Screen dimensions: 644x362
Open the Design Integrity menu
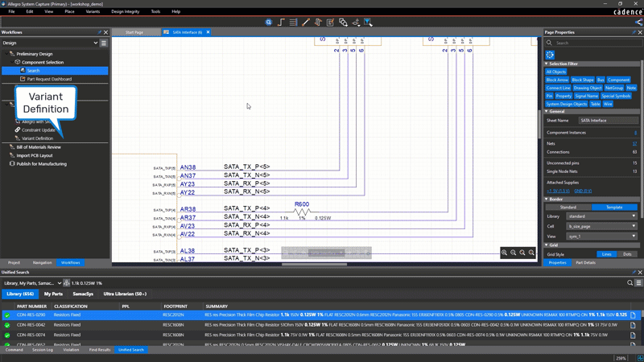pos(126,11)
